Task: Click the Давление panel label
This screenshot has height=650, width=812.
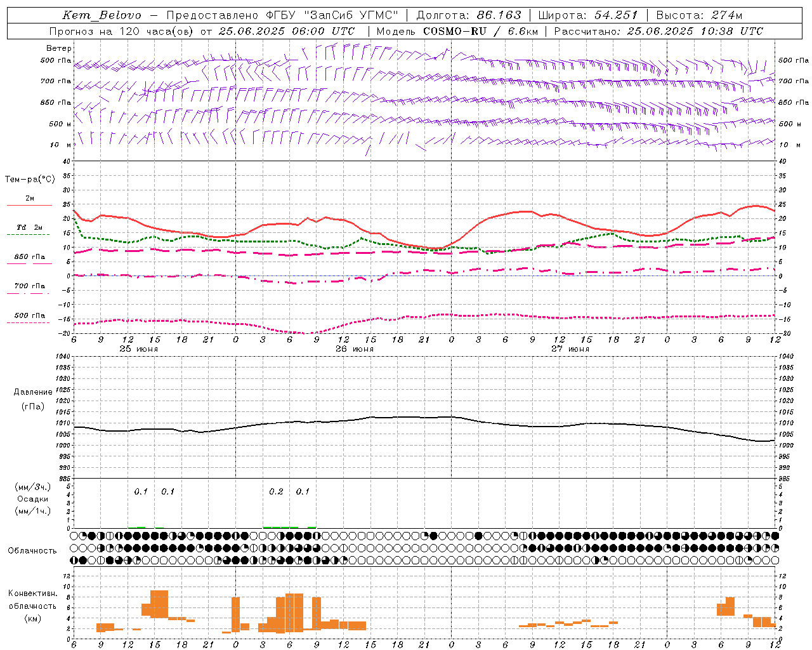Action: pos(33,392)
